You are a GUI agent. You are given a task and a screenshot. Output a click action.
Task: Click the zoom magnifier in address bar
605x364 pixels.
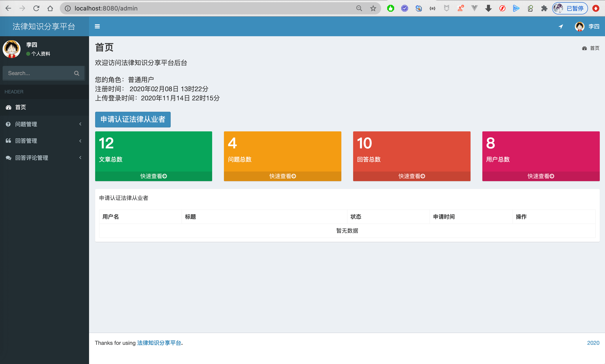tap(359, 8)
